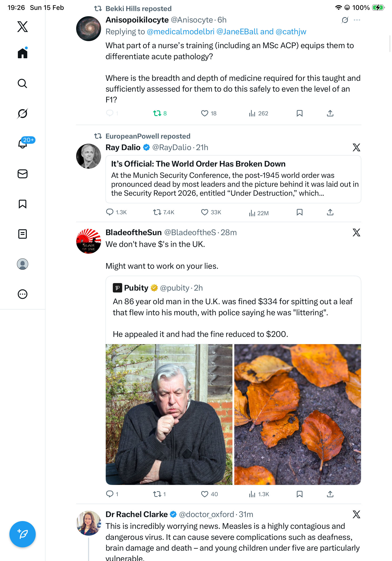The height and width of the screenshot is (561, 392).
Task: Open the orange autumn leaves photo
Action: click(298, 414)
